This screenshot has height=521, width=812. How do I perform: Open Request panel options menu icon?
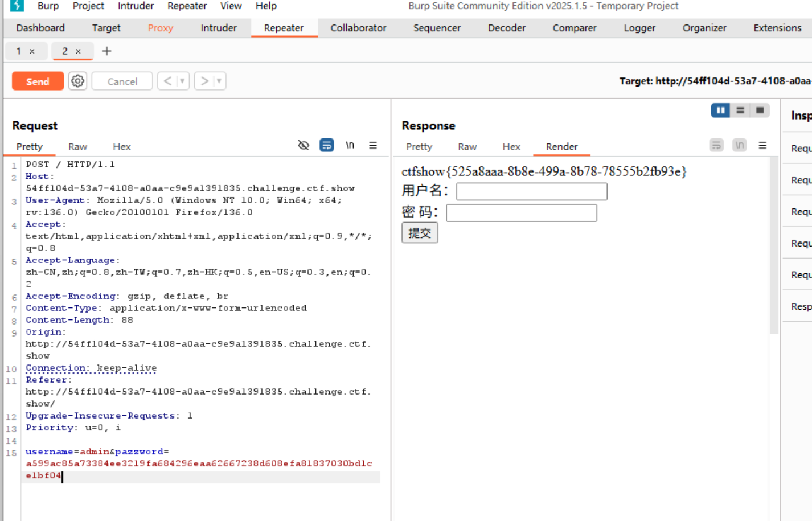tap(373, 145)
